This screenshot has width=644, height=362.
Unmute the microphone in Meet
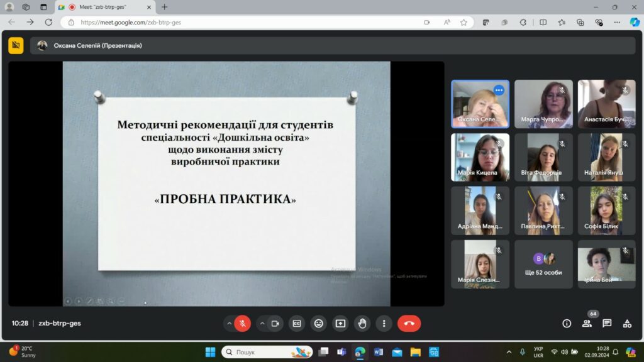click(x=242, y=324)
